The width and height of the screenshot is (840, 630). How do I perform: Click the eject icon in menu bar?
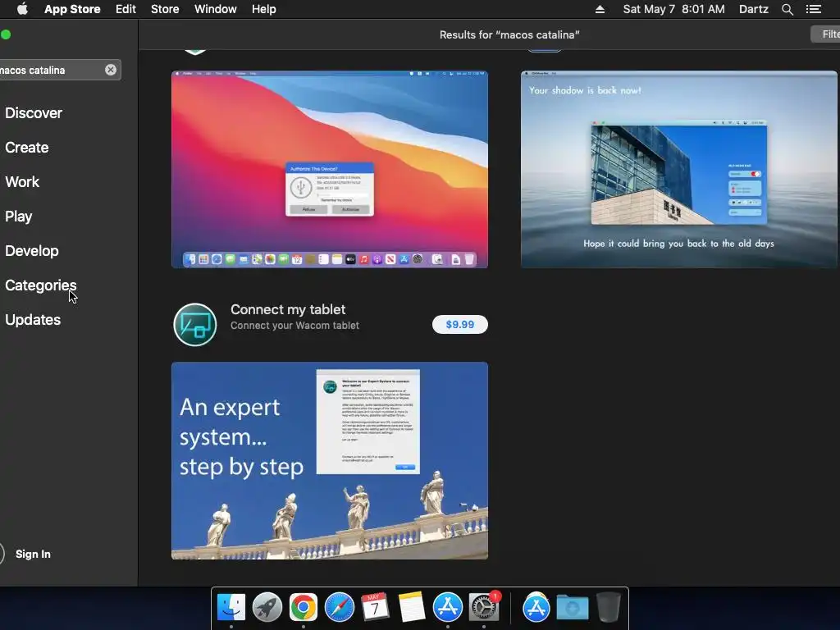pyautogui.click(x=600, y=9)
